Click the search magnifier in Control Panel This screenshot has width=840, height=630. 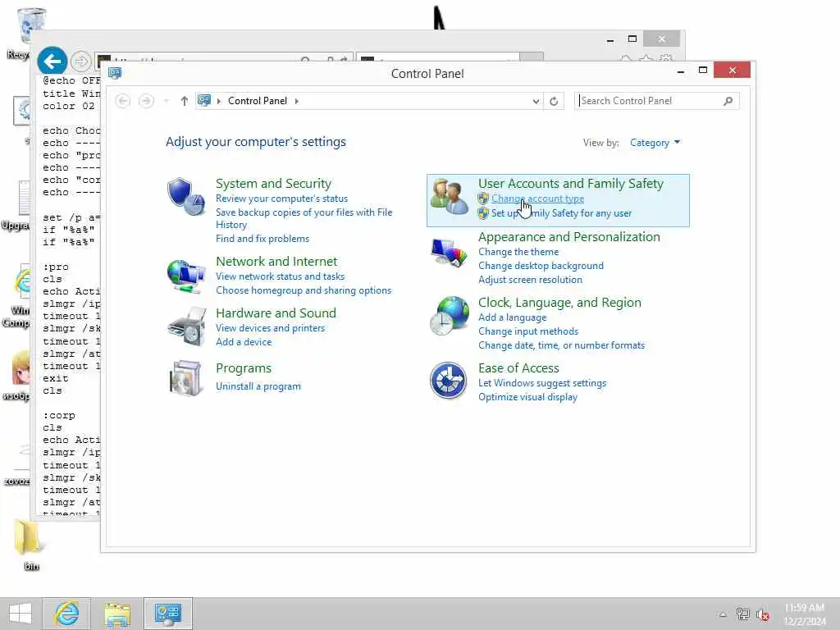(x=728, y=101)
